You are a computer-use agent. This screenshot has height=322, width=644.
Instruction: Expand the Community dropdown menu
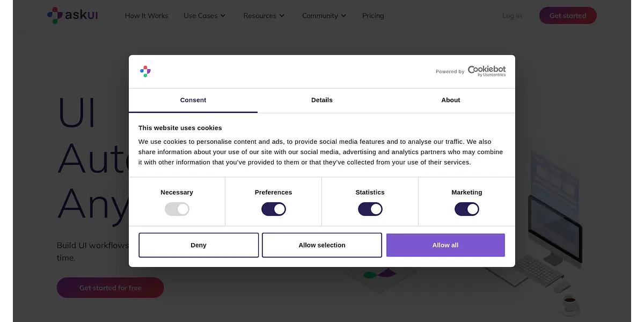[324, 16]
